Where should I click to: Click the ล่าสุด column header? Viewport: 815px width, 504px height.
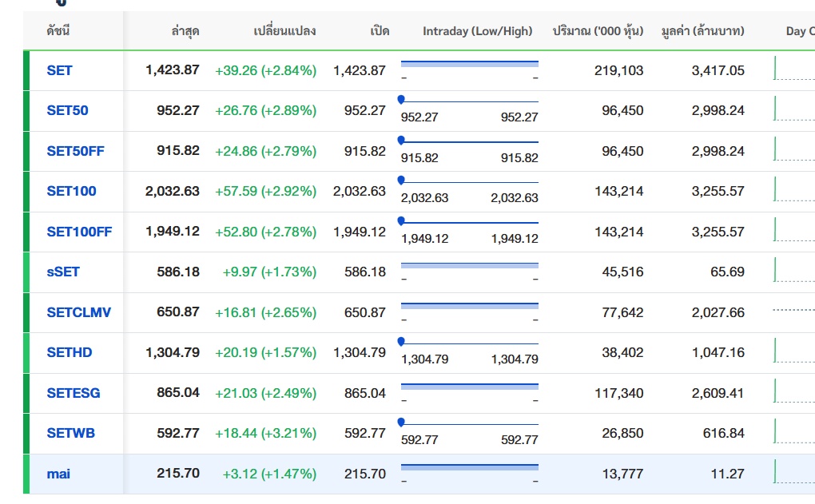click(x=185, y=31)
